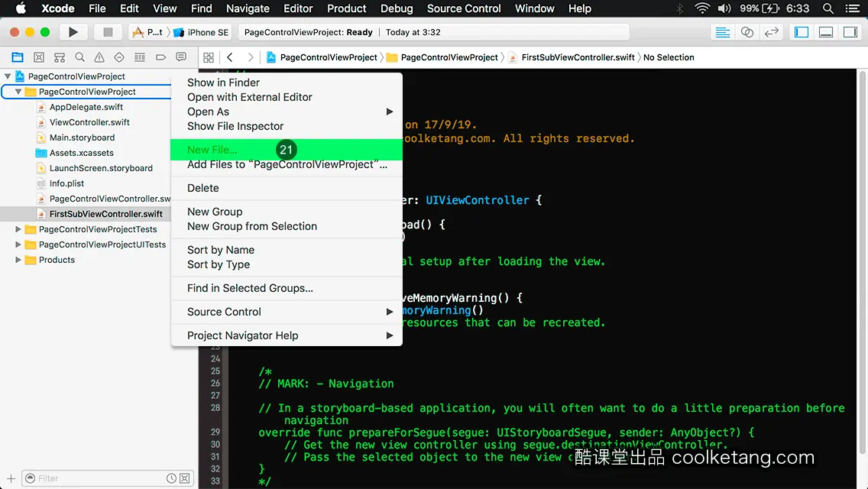Viewport: 868px width, 489px height.
Task: Add a new item with plus button
Action: coord(11,478)
